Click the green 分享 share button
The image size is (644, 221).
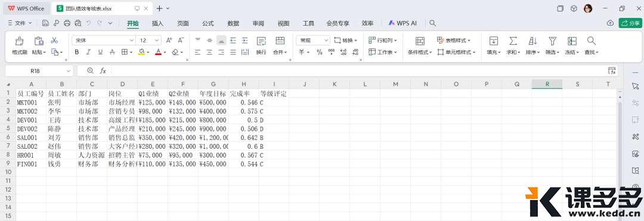click(630, 23)
